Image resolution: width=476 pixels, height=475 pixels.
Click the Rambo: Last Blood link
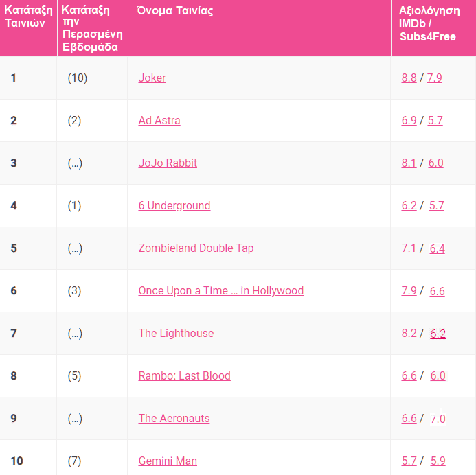coord(184,375)
